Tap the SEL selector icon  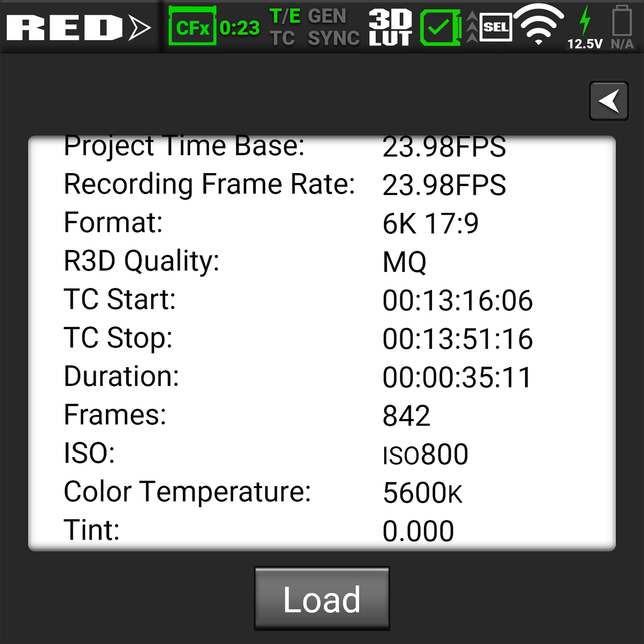tap(495, 27)
